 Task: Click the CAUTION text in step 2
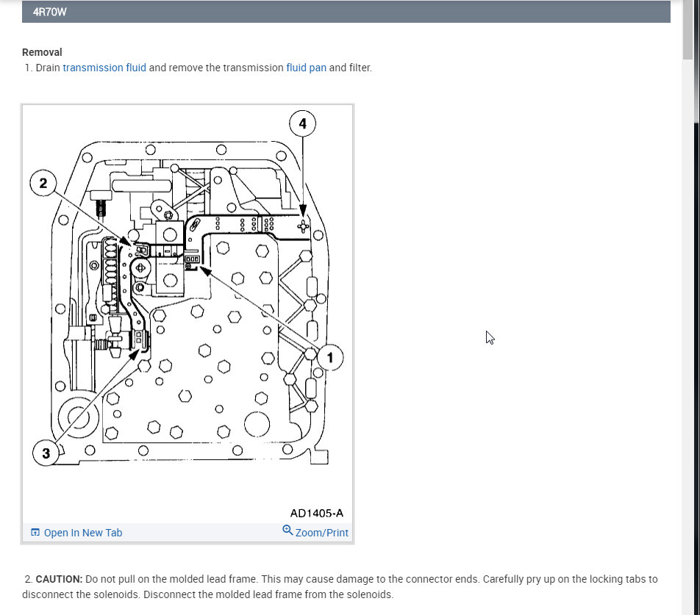coord(59,579)
